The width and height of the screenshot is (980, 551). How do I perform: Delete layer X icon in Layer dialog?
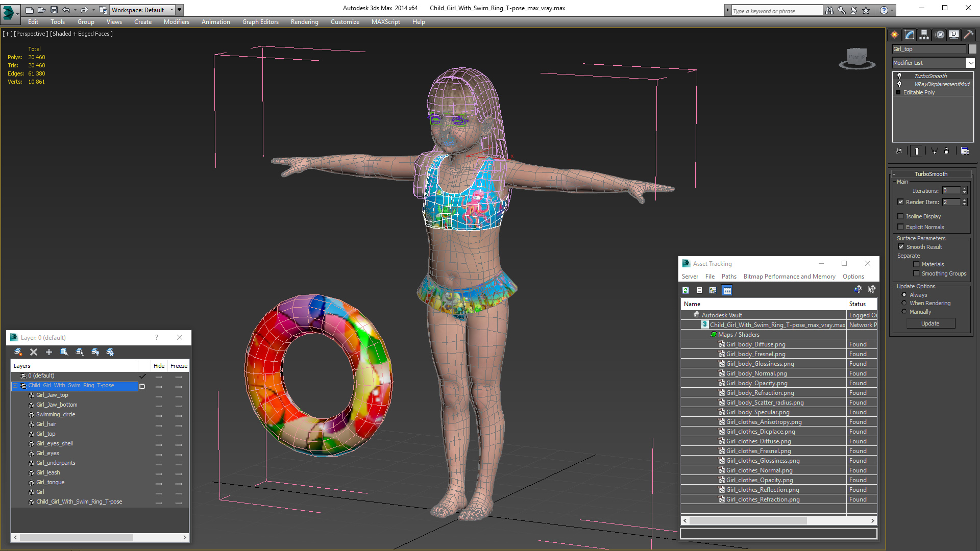pos(34,352)
